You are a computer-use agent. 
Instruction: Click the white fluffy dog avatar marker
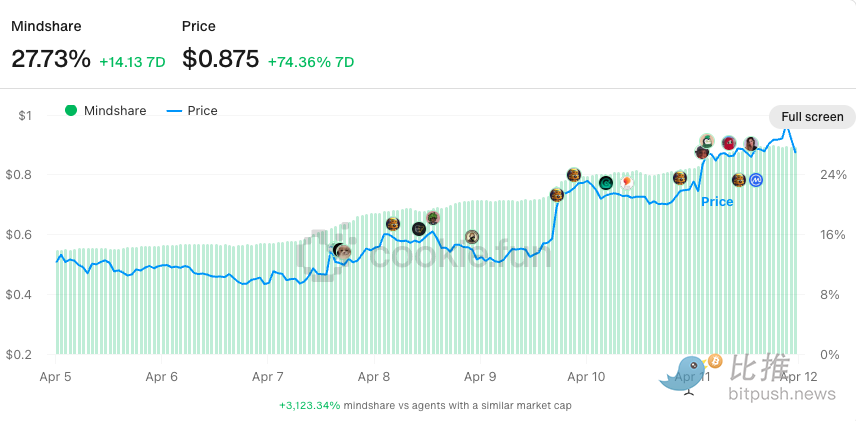coord(343,251)
